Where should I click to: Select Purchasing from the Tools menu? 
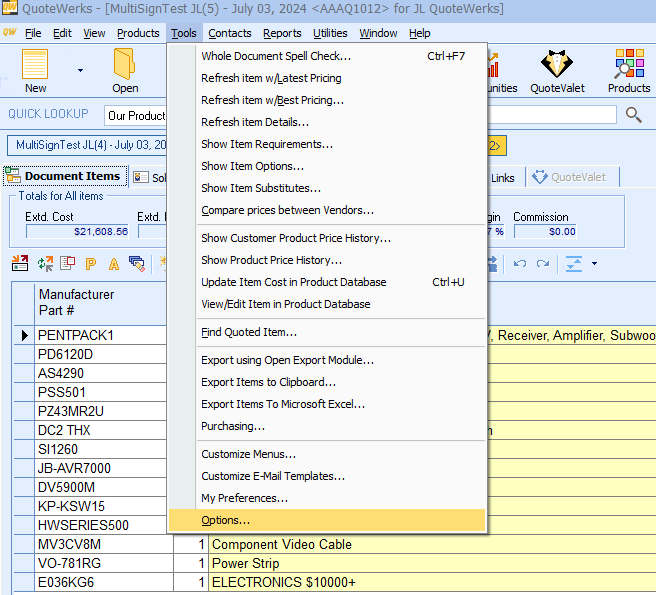tap(327, 426)
